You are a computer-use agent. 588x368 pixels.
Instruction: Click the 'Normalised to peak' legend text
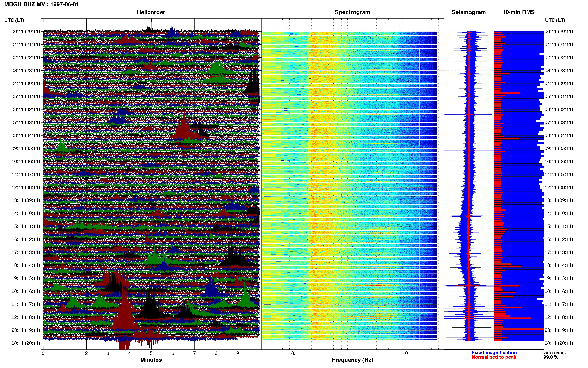[494, 357]
